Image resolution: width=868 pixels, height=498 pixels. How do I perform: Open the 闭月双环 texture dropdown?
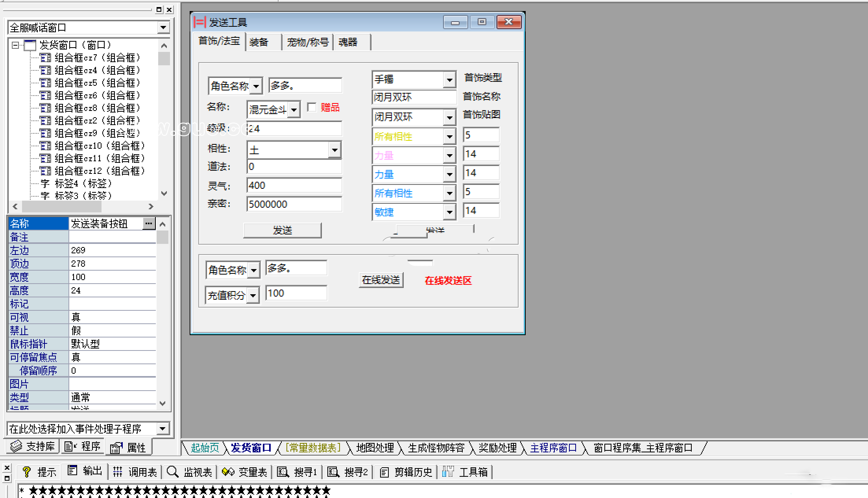click(x=449, y=118)
